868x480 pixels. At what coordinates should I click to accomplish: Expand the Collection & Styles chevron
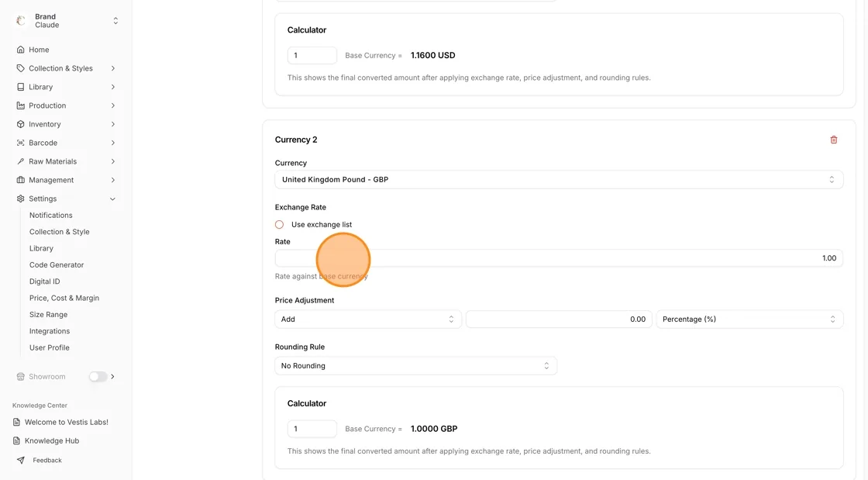click(x=113, y=68)
